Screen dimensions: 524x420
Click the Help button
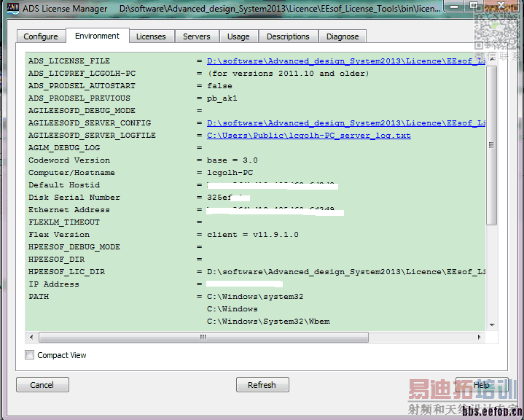pyautogui.click(x=482, y=385)
